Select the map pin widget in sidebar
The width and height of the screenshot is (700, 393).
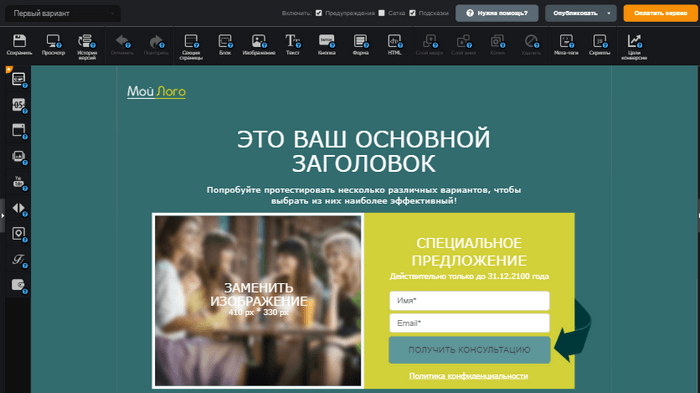point(19,234)
